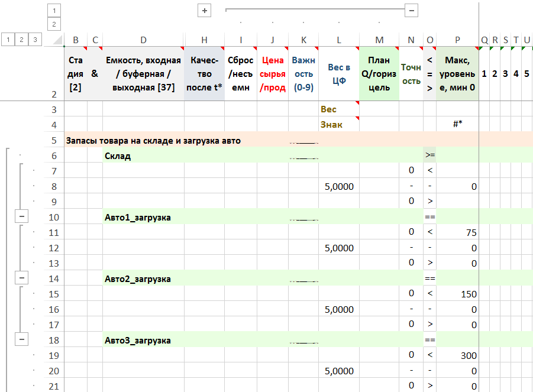The image size is (533, 392).
Task: Click column outline level 1 button
Action: (54, 11)
